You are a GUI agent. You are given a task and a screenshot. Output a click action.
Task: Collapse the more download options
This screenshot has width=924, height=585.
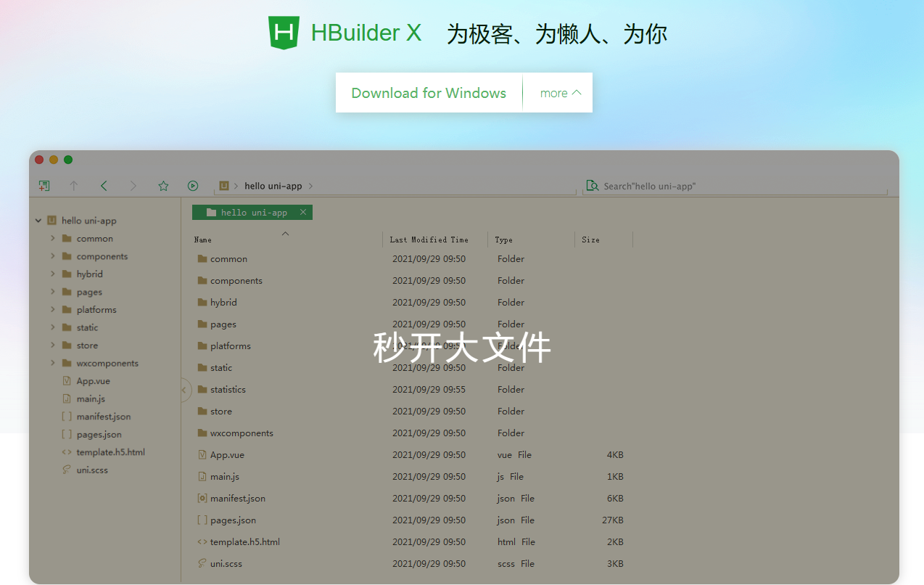pos(561,93)
